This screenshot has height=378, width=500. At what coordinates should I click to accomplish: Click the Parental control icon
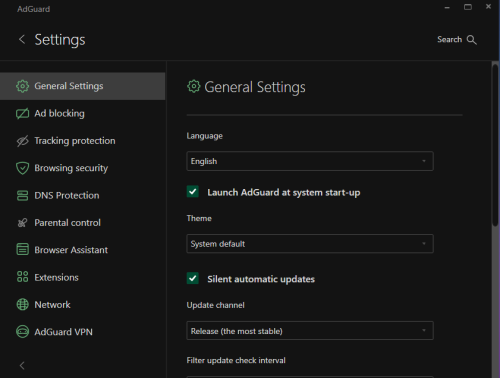[22, 223]
